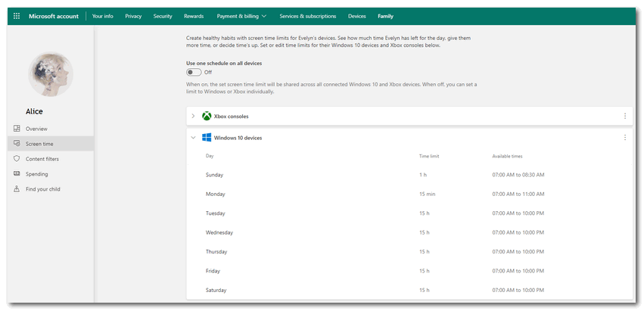Open the Devices tab

[357, 16]
